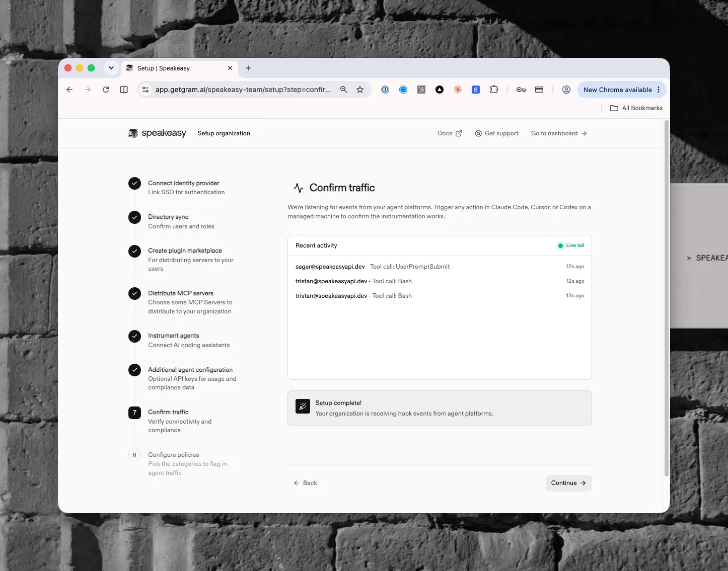Open a new tab with plus button

pyautogui.click(x=248, y=68)
